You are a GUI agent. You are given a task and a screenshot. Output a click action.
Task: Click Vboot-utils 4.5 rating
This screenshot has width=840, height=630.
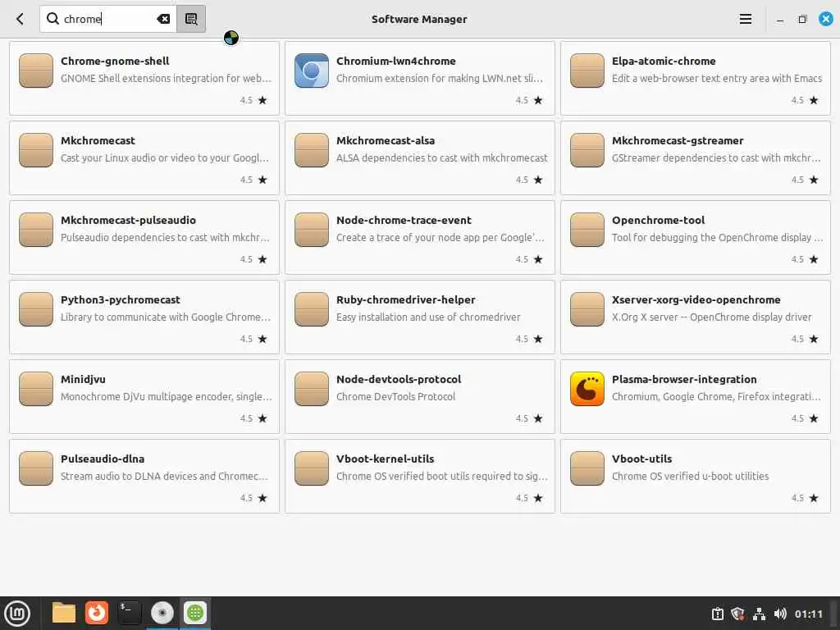point(797,498)
